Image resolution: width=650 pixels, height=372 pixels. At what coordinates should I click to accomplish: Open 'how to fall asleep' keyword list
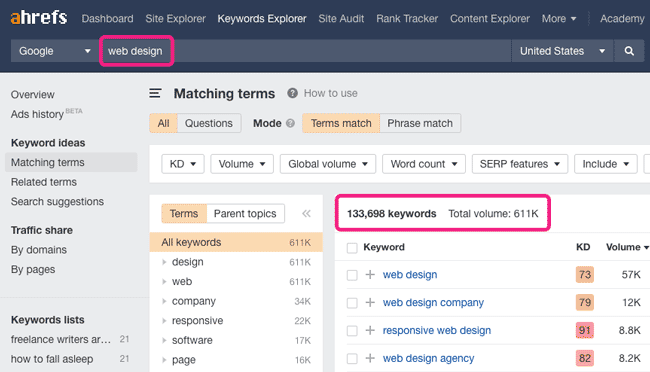click(52, 359)
